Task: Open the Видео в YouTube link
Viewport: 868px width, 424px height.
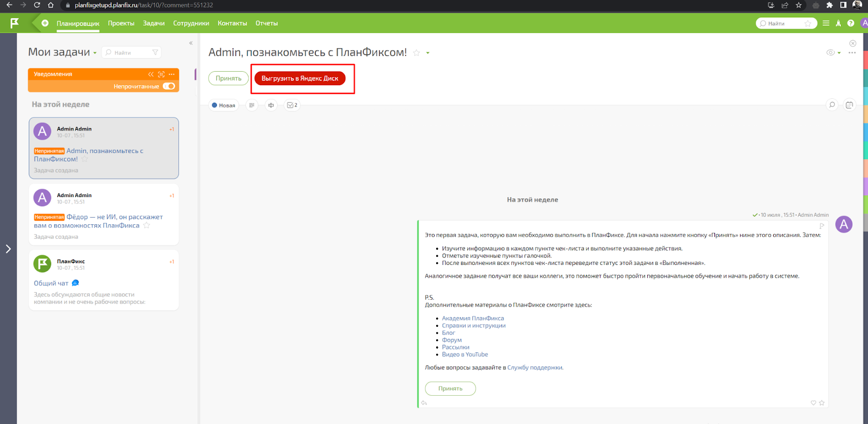Action: pyautogui.click(x=465, y=355)
